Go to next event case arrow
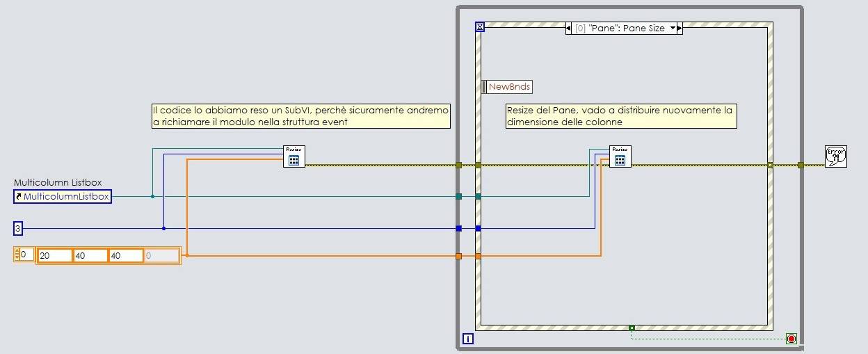The width and height of the screenshot is (868, 354). click(x=680, y=29)
